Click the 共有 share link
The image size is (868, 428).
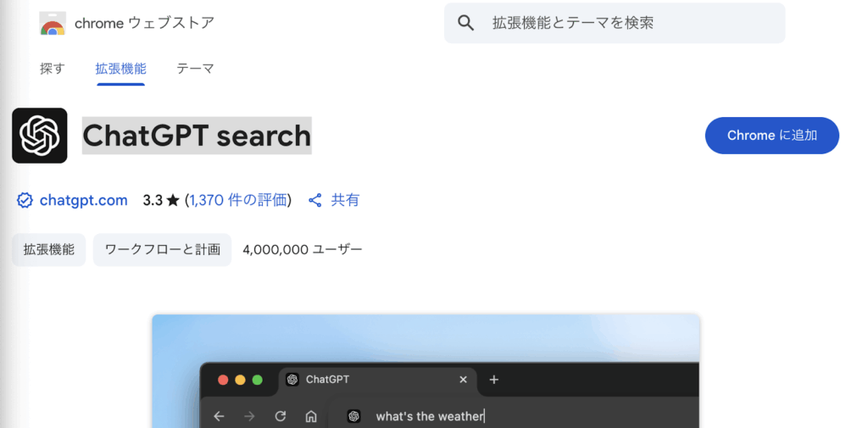(x=345, y=200)
